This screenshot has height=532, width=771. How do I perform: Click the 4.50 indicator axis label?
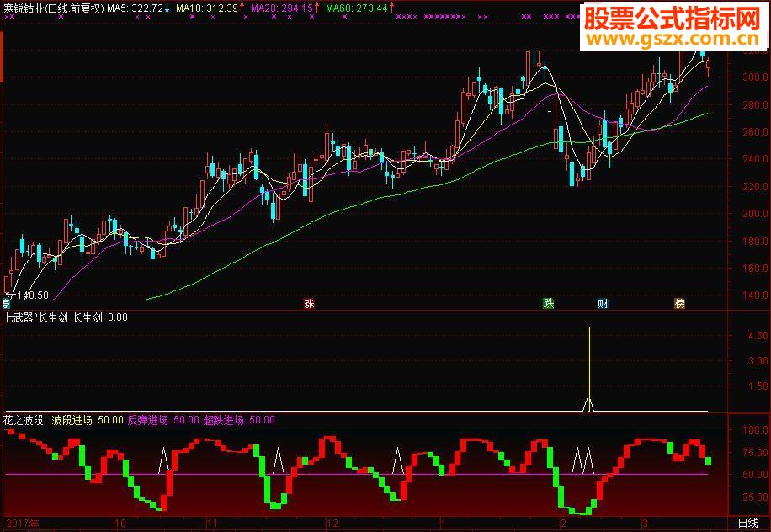(x=758, y=335)
